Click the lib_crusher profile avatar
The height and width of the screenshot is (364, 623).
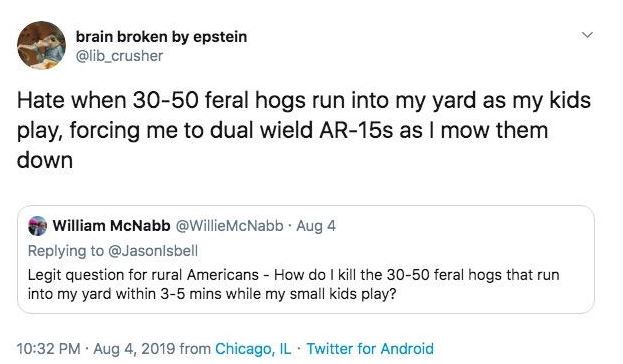[41, 45]
